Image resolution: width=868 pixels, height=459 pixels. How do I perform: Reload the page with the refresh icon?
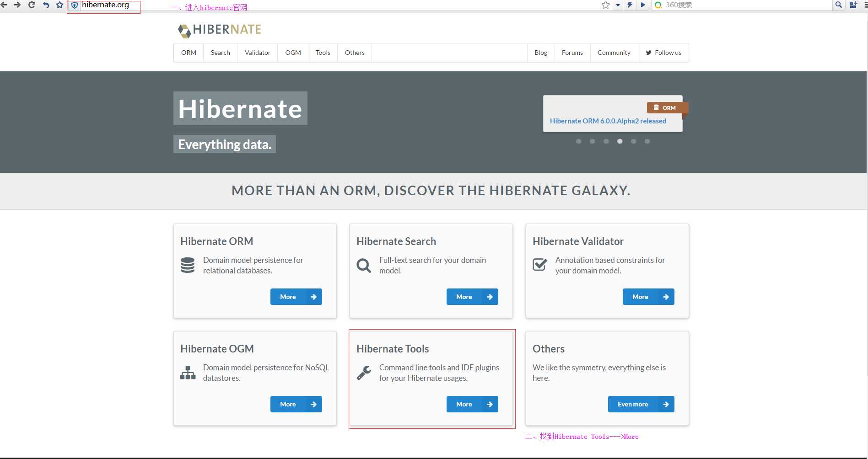pos(32,5)
